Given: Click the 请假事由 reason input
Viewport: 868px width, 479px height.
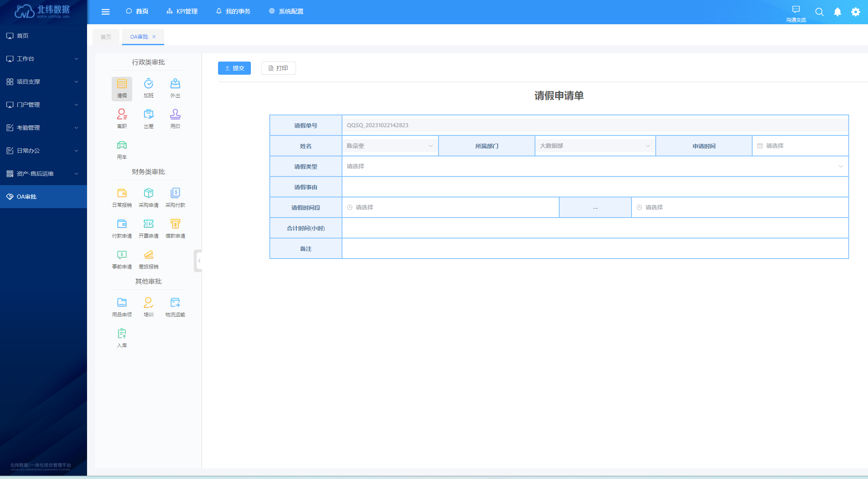Looking at the screenshot, I should click(x=595, y=187).
